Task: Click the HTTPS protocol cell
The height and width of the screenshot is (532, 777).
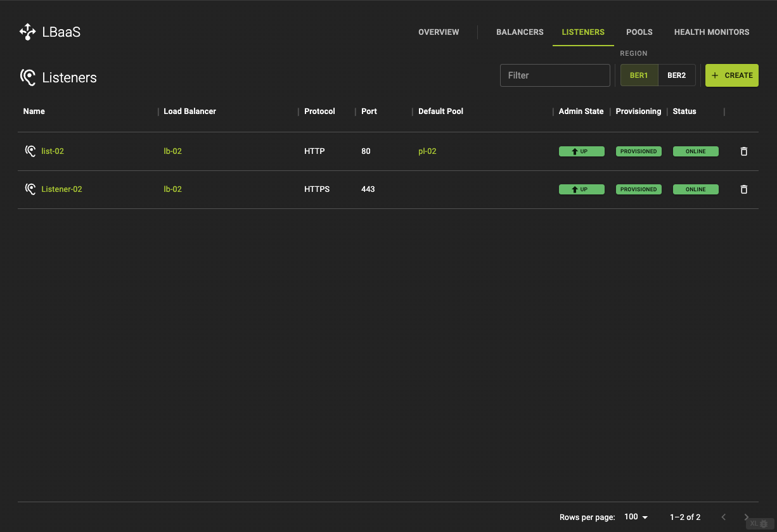Action: (317, 189)
